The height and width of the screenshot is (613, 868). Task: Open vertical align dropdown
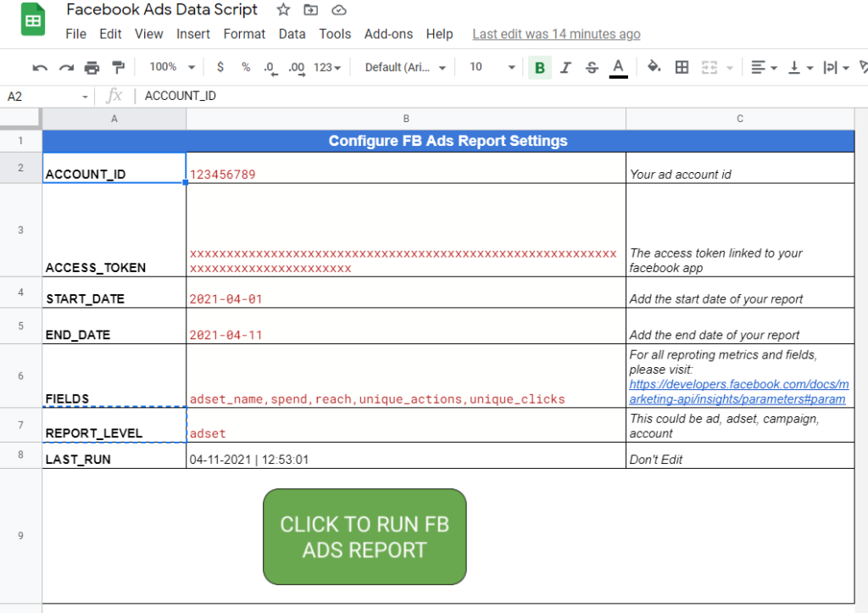coord(800,68)
